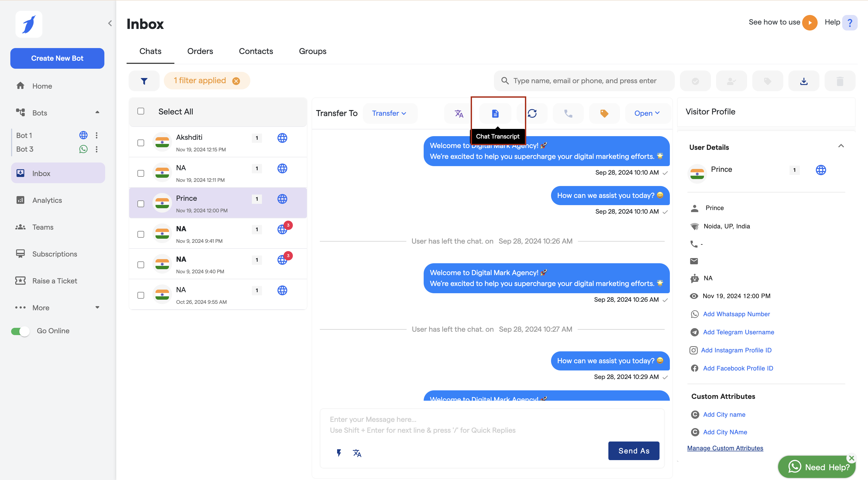
Task: Check the Select All checkbox
Action: coord(141,111)
